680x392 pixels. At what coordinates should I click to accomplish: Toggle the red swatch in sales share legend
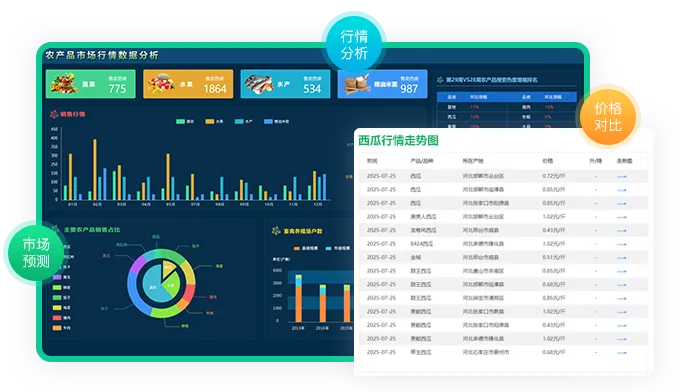click(x=57, y=318)
